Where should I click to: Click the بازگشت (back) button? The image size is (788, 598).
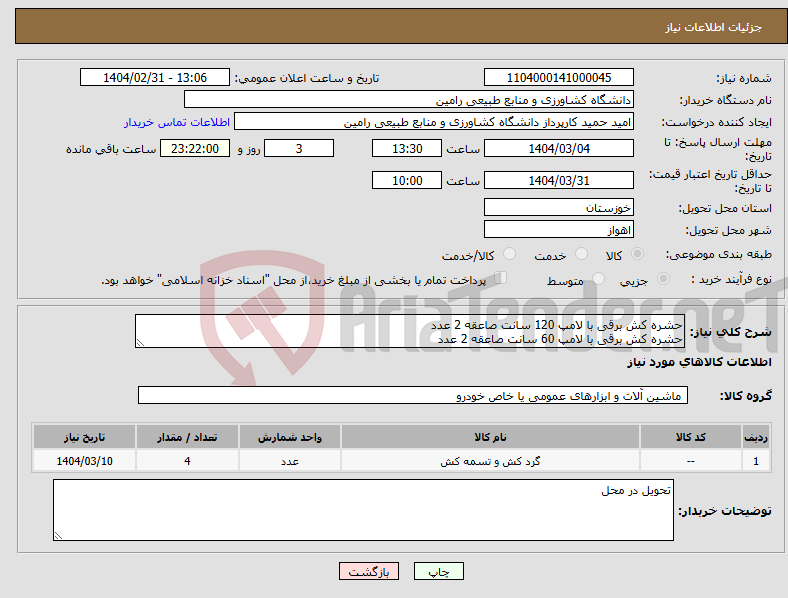(x=369, y=571)
